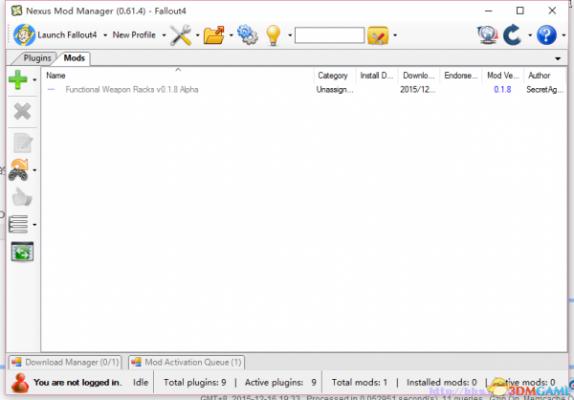Viewport: 574px width, 400px height.
Task: Sort by the Category column header
Action: click(333, 75)
